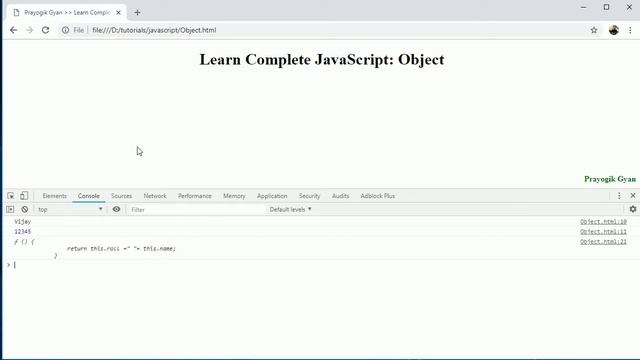
Task: Open the Memory tab
Action: point(234,196)
